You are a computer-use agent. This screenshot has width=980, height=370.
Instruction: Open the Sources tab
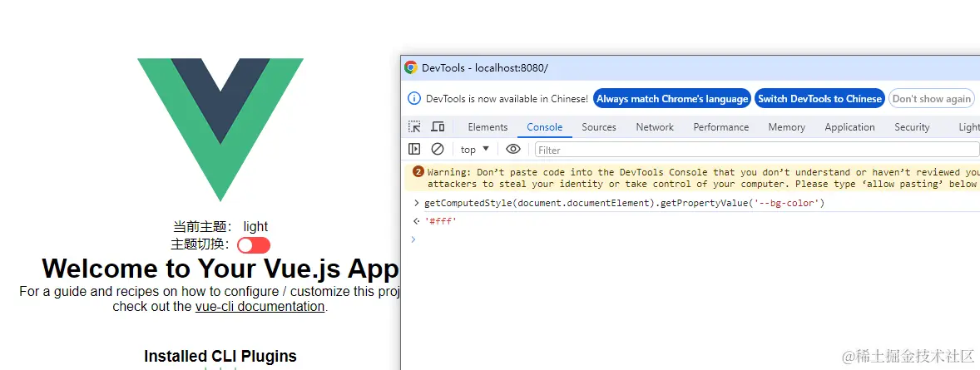click(x=599, y=127)
